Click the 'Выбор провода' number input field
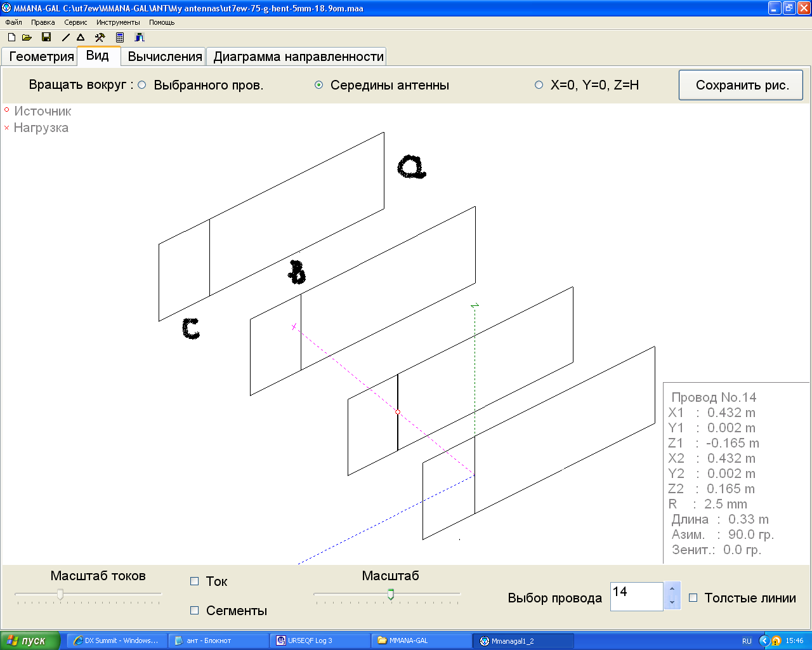Screen dimensions: 812x650 636,597
